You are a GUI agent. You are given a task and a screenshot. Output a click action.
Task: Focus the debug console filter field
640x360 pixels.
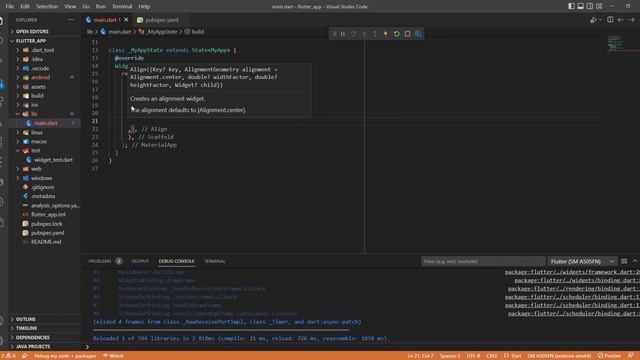click(483, 261)
